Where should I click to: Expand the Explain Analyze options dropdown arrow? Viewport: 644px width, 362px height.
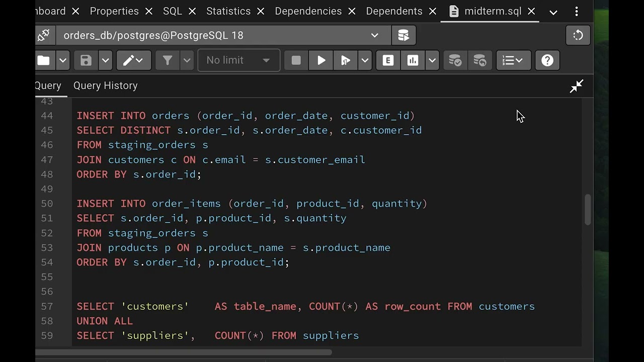pyautogui.click(x=432, y=60)
